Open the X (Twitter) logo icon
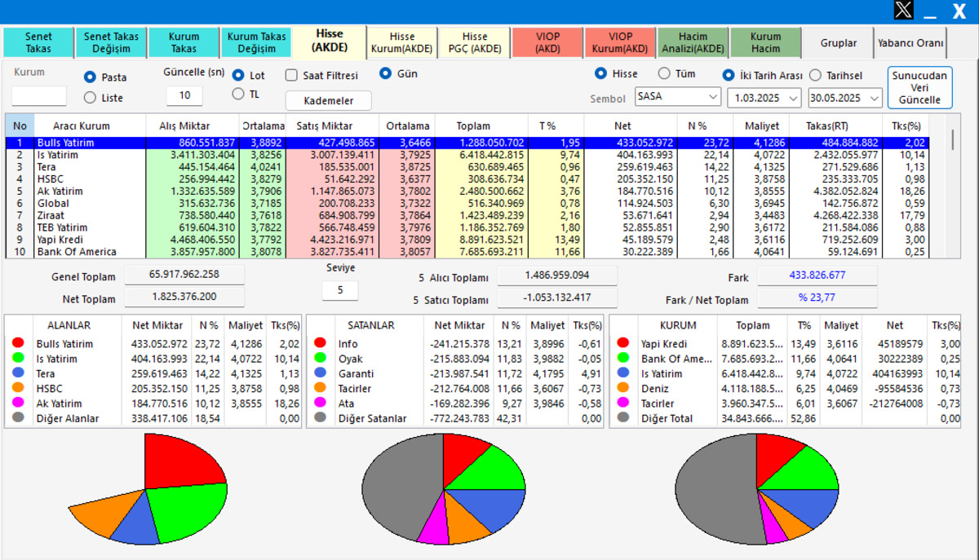 904,11
